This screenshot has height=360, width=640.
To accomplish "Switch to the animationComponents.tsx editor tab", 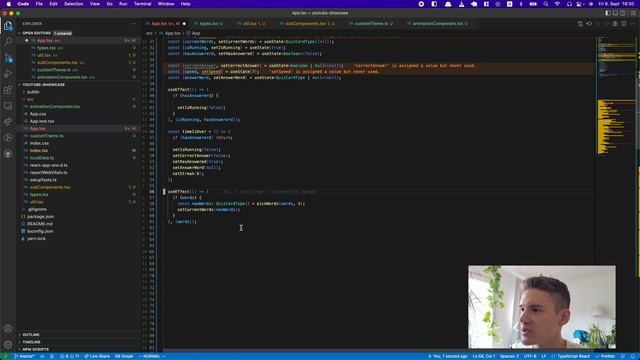I will (x=438, y=24).
